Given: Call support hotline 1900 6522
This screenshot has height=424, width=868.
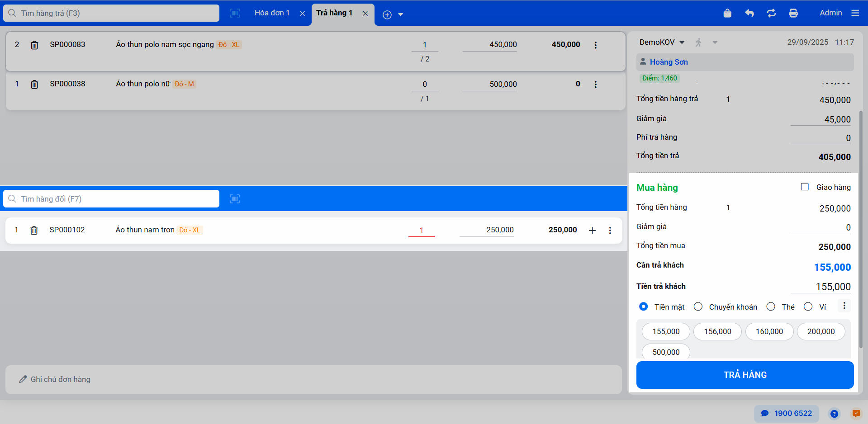Looking at the screenshot, I should click(787, 413).
